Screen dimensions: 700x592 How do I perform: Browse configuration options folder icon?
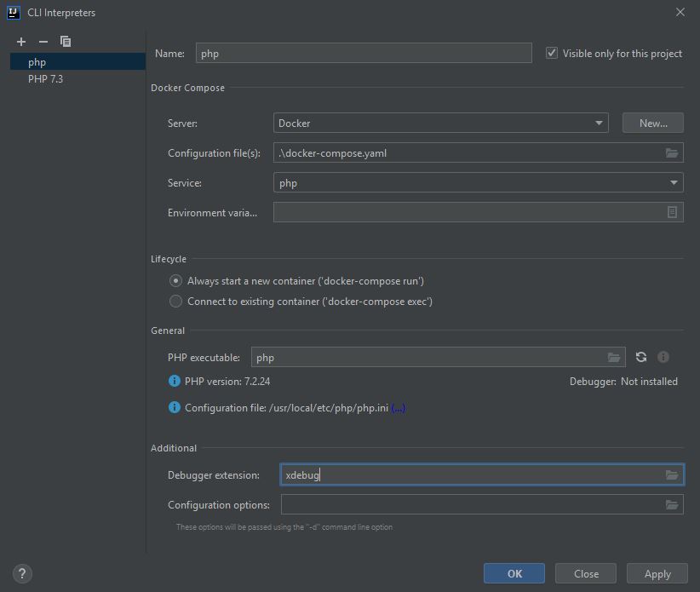tap(672, 504)
